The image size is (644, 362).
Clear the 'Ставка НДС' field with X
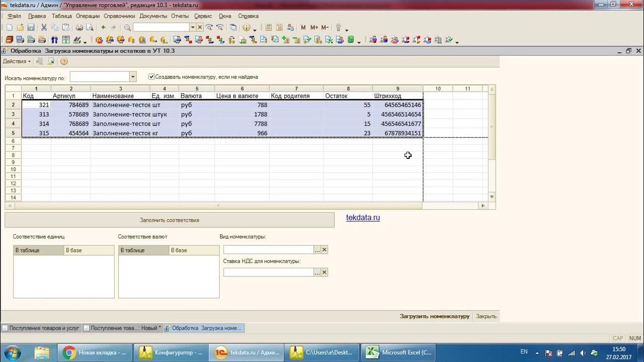[x=325, y=273]
